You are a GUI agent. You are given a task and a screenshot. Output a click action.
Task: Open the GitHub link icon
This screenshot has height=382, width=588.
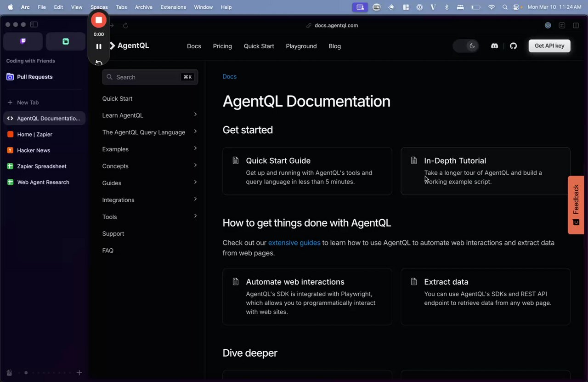click(514, 46)
